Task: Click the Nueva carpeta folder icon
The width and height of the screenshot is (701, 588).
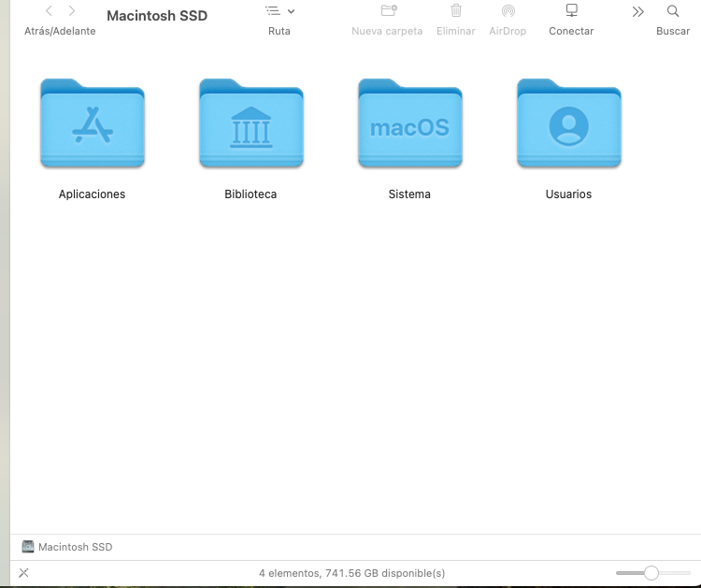Action: (x=389, y=10)
